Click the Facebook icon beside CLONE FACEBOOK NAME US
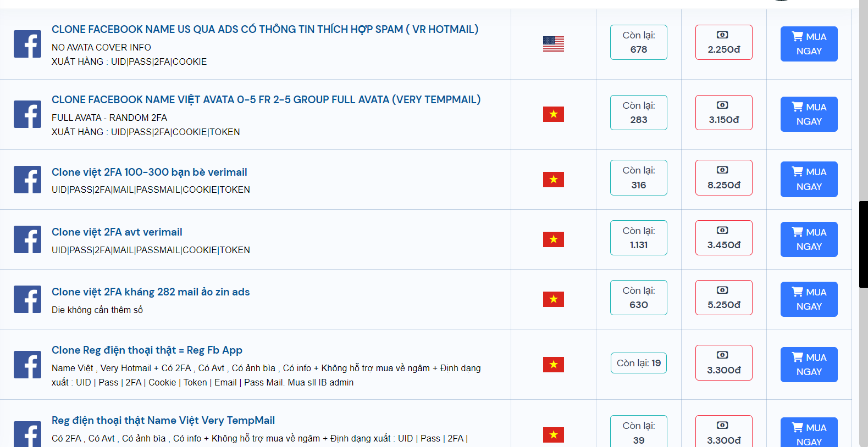Image resolution: width=868 pixels, height=447 pixels. click(27, 44)
